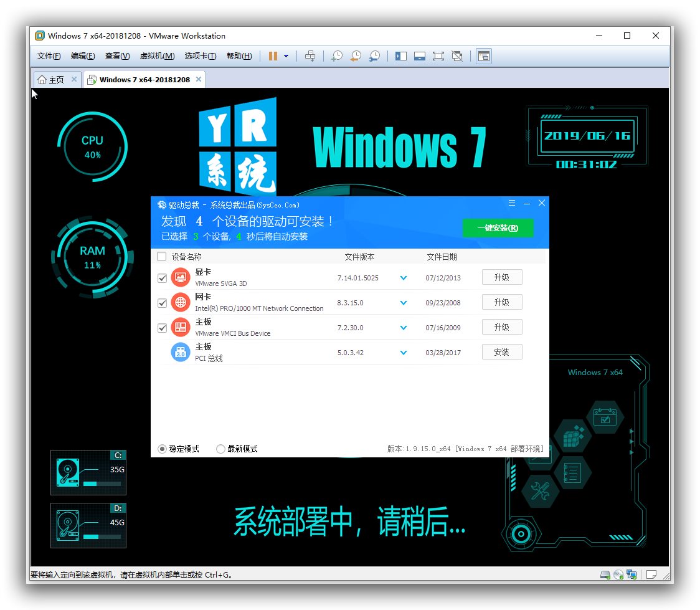Uncheck the 网卡 Intel PRO/1000 checkbox
Viewport: 700px width, 610px height.
(x=162, y=303)
